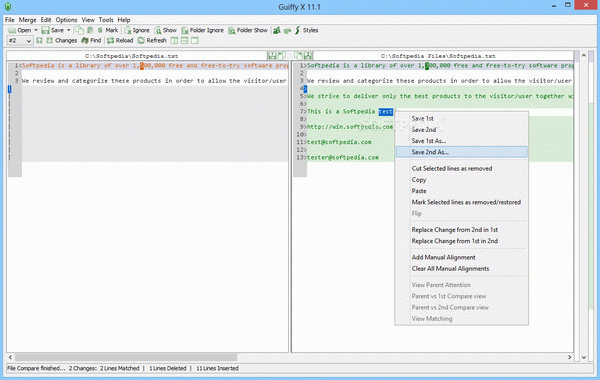This screenshot has height=380, width=600.
Task: Click the first save icon above left pane
Action: pos(272,55)
